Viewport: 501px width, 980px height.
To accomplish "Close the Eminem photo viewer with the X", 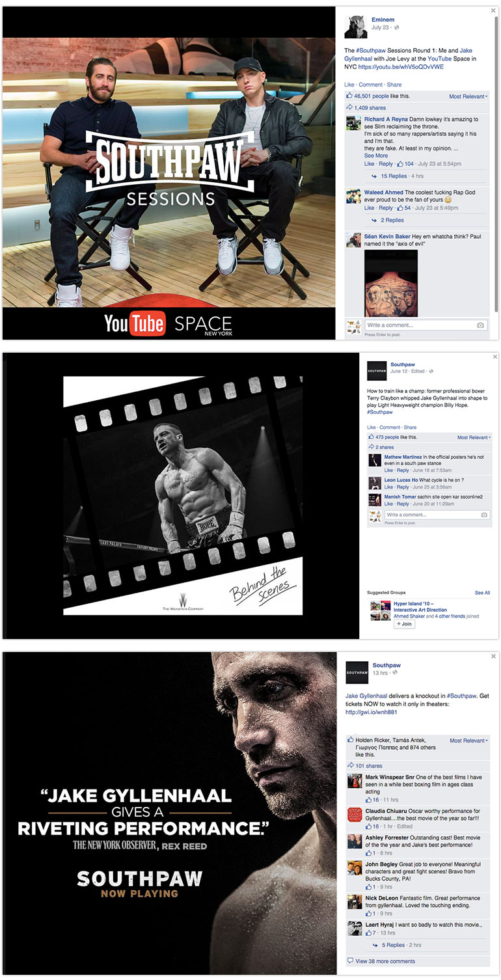I will coord(493,11).
